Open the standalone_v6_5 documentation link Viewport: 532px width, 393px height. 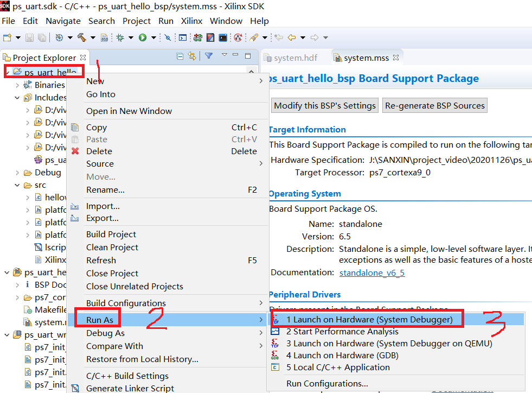371,272
